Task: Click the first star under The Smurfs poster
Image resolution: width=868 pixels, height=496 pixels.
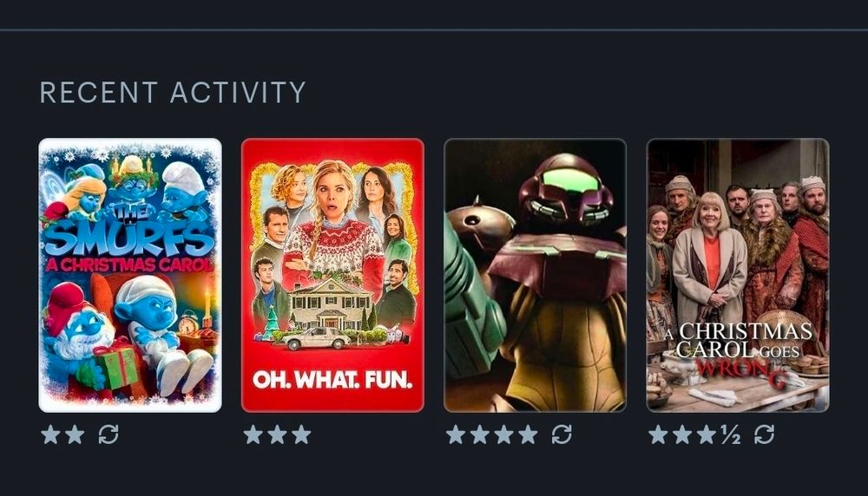Action: pyautogui.click(x=50, y=434)
